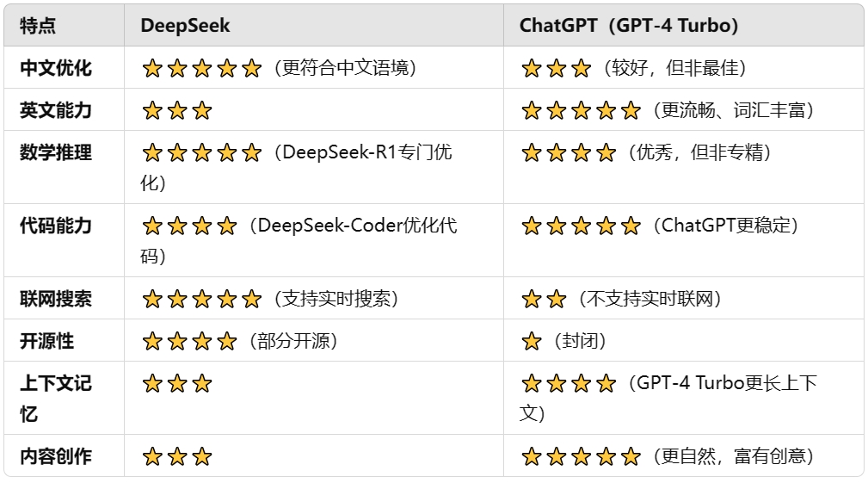Click the 代码能力 row label
868x483 pixels.
pos(56,226)
